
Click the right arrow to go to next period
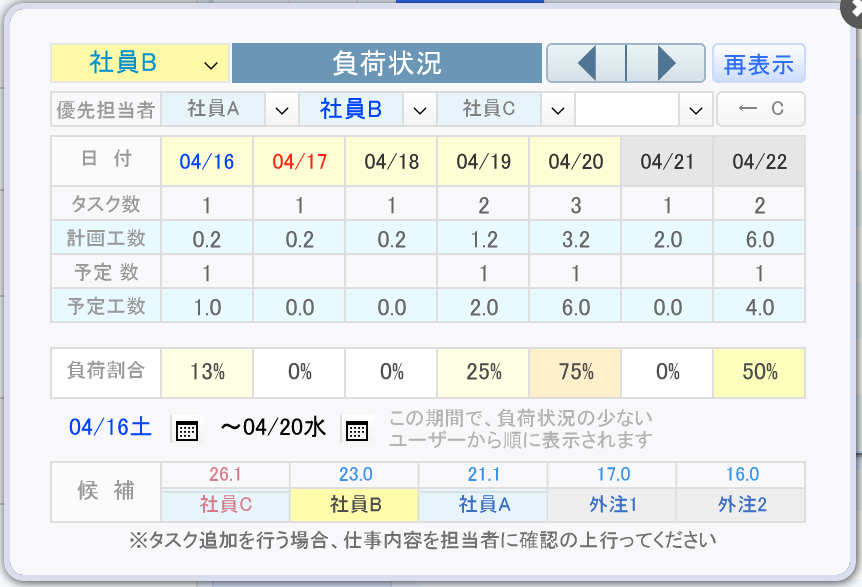pyautogui.click(x=666, y=63)
